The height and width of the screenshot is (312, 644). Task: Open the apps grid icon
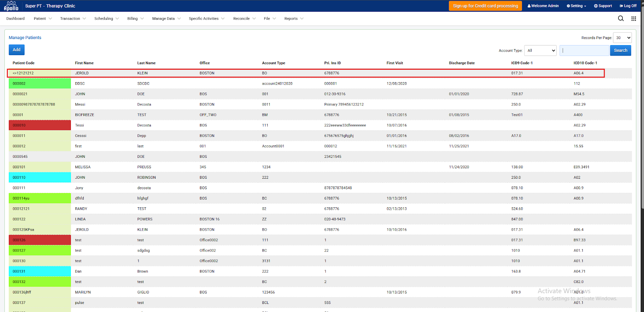coord(634,19)
